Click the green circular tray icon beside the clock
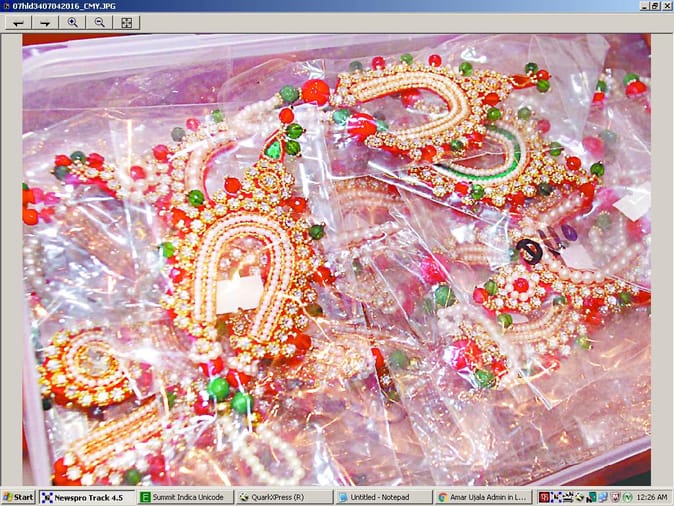Screen dimensions: 674x506 (627, 497)
